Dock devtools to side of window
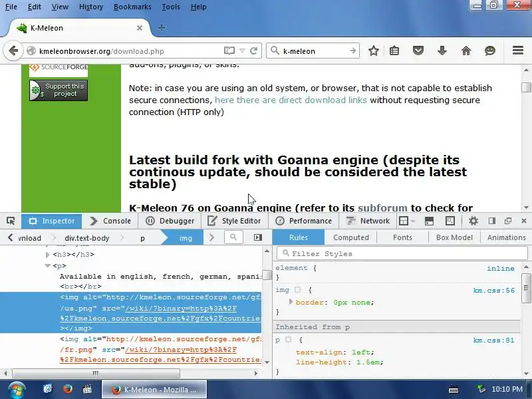The width and height of the screenshot is (532, 399). pos(492,221)
